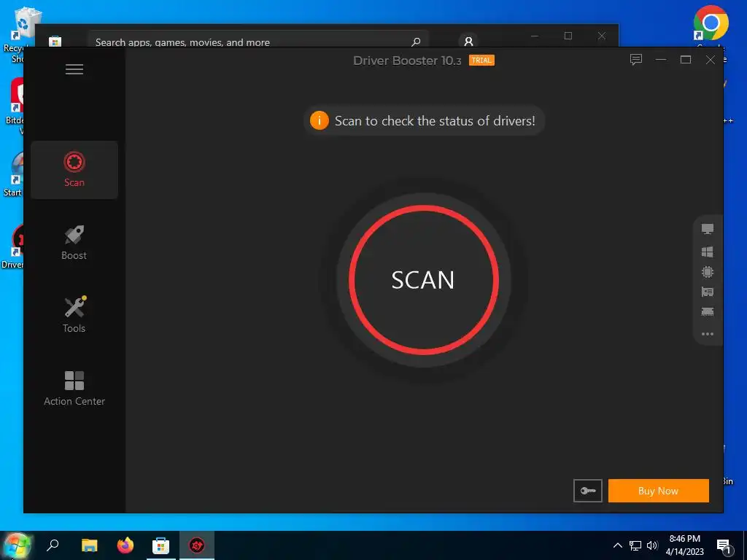The height and width of the screenshot is (560, 747).
Task: Maximize the Driver Booster window
Action: tap(686, 60)
